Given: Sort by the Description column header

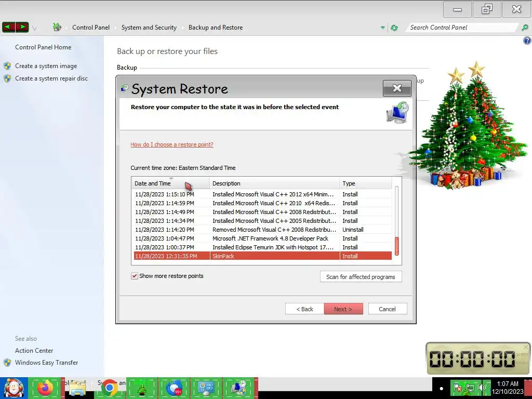Looking at the screenshot, I should pos(274,183).
